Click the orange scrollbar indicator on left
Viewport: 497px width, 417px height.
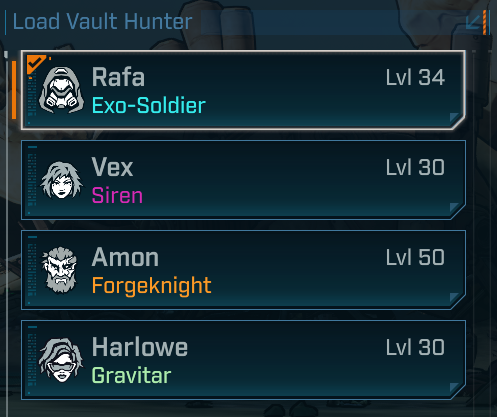(14, 90)
